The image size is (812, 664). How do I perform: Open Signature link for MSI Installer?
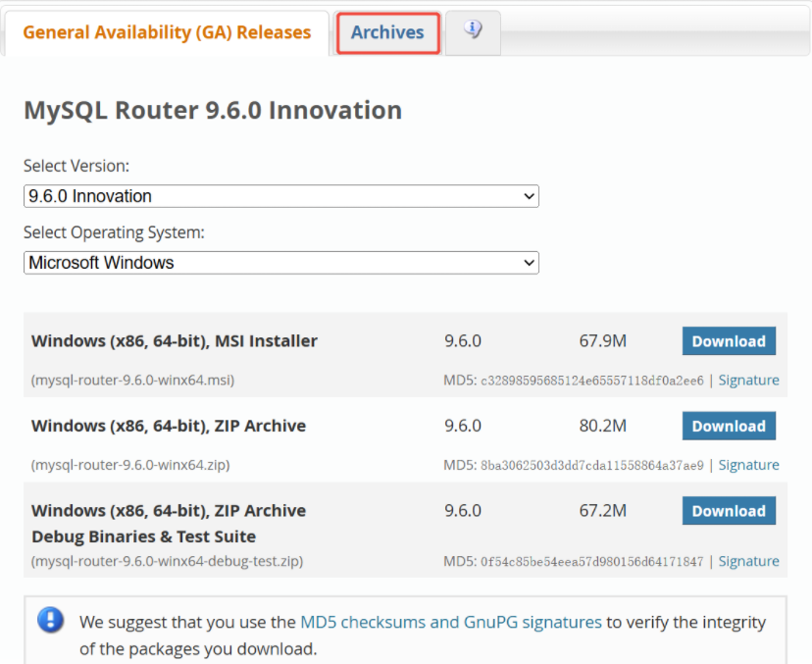(748, 381)
